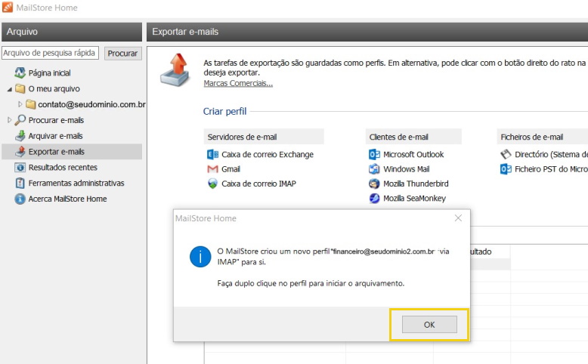Click the large export e-mails header icon
The height and width of the screenshot is (364, 588).
pos(175,70)
